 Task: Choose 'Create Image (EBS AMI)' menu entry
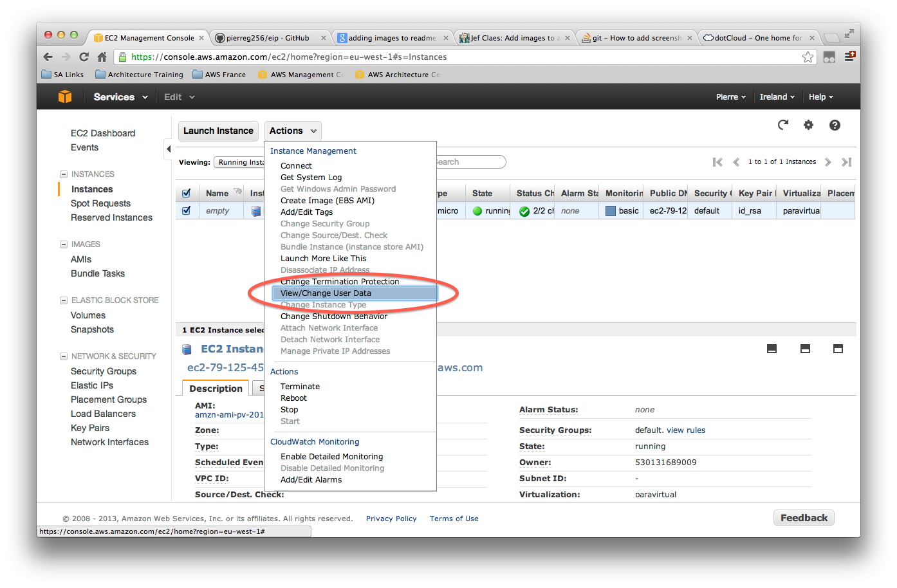(328, 201)
